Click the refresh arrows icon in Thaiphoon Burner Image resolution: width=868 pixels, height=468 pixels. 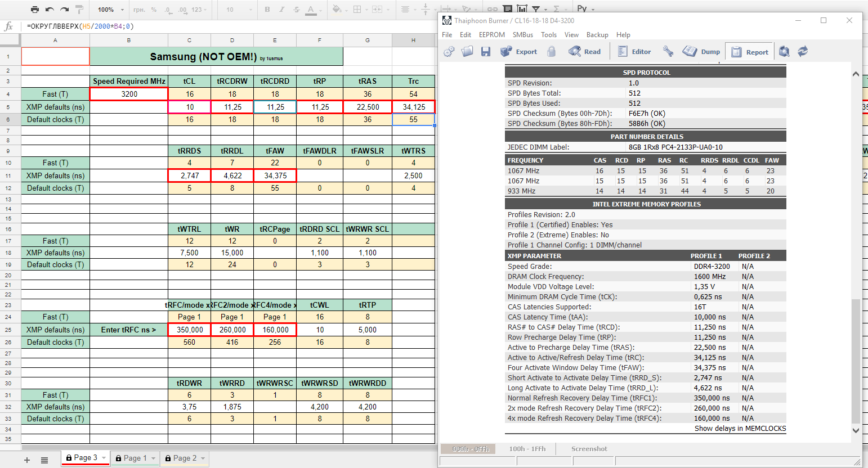(803, 52)
